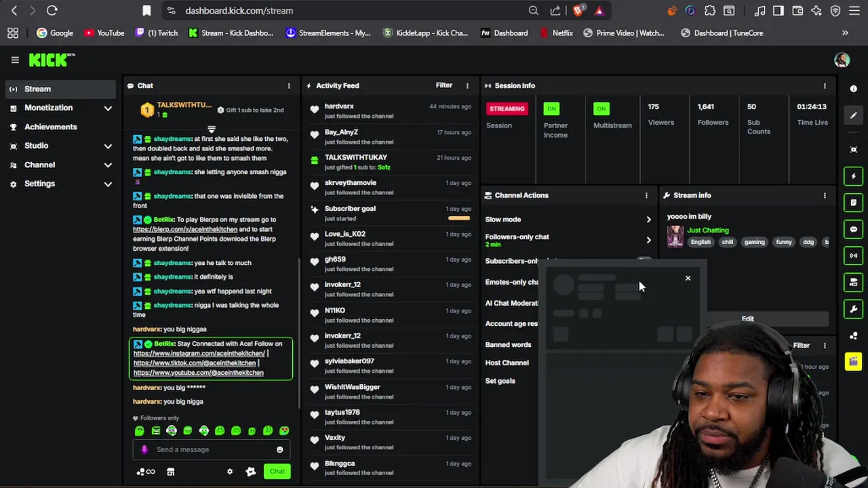The image size is (868, 488).
Task: Click the pencil edit-layout icon in right toolbar
Action: tap(854, 115)
